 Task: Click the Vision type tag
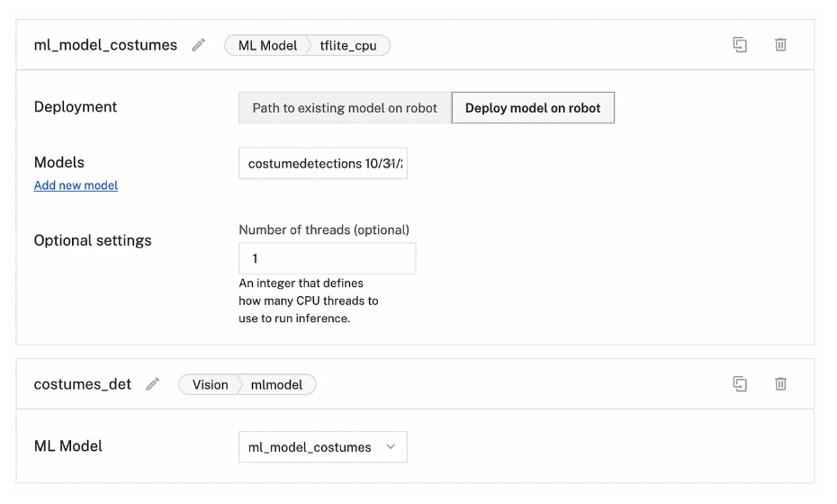pos(210,384)
